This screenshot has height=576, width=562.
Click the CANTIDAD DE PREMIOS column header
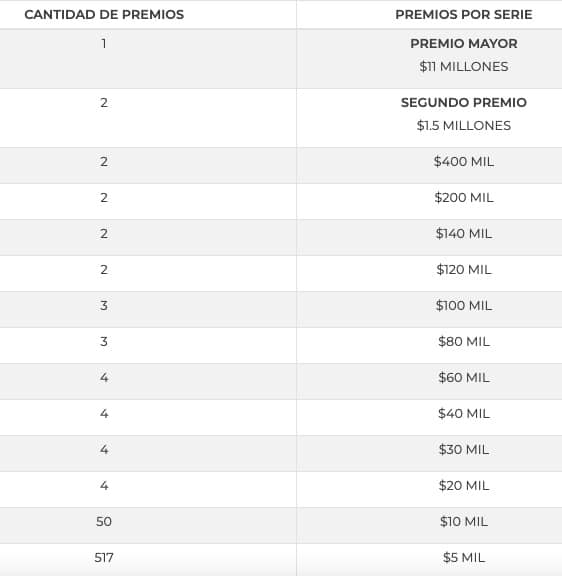pyautogui.click(x=104, y=15)
